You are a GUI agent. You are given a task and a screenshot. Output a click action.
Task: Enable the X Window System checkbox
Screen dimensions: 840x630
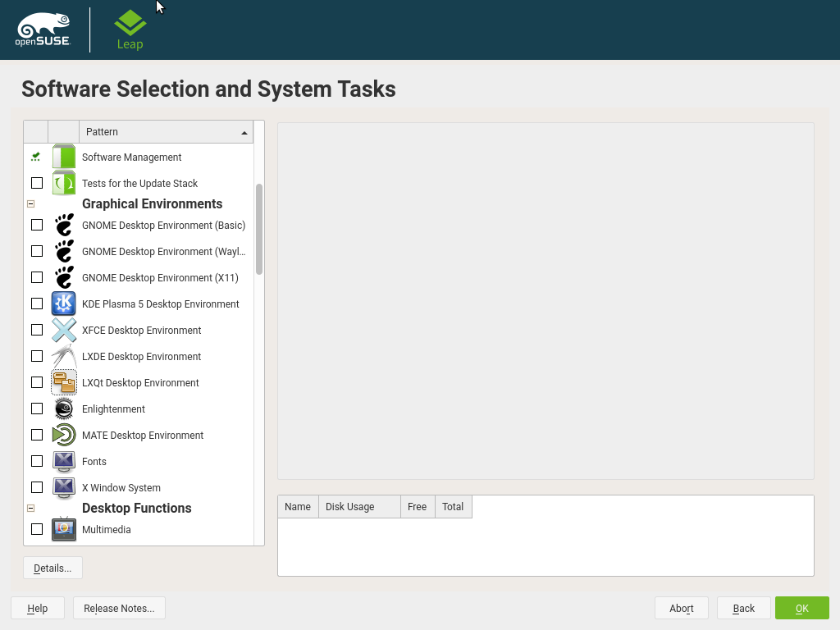tap(37, 487)
